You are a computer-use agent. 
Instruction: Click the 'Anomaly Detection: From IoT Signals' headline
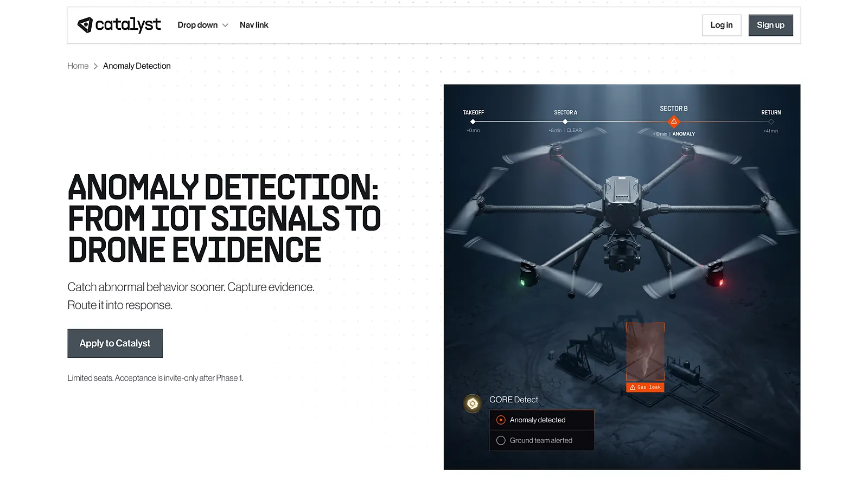coord(224,219)
